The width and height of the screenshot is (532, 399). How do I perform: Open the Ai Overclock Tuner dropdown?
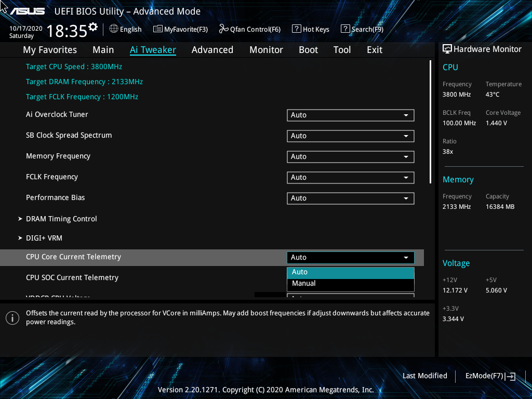click(351, 115)
